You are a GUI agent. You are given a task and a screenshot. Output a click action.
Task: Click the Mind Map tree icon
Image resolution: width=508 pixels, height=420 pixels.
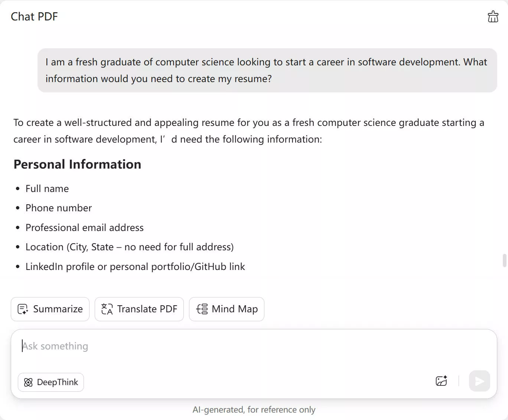pyautogui.click(x=202, y=309)
